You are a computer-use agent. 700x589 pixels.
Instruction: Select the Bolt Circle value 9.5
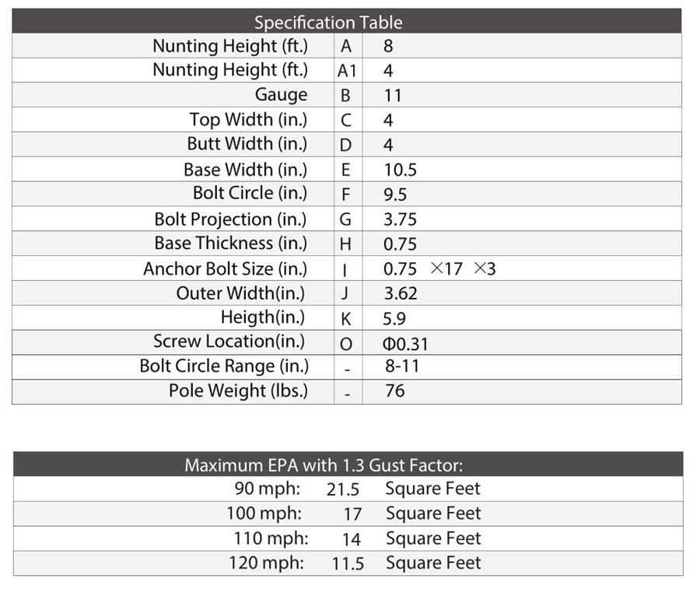click(x=395, y=195)
